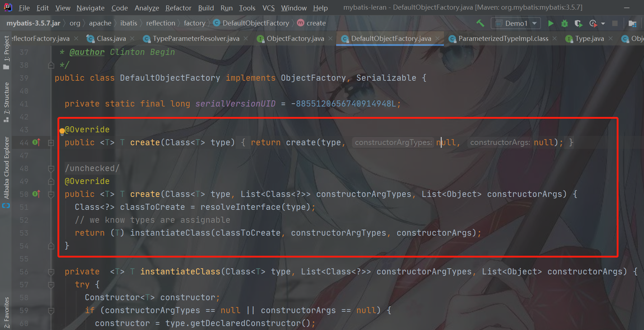Start debugging with the green bug icon
Image resolution: width=644 pixels, height=330 pixels.
click(565, 23)
